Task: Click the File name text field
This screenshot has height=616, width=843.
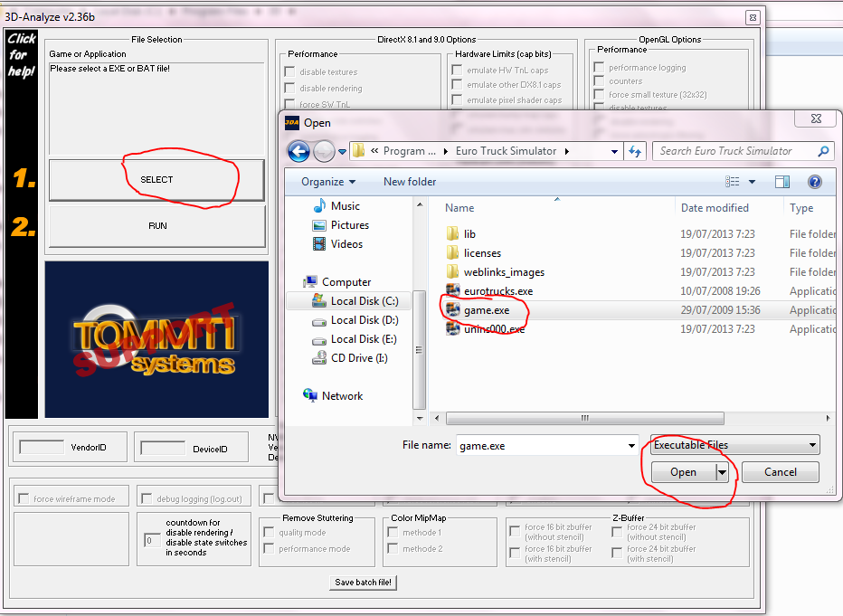Action: click(542, 446)
